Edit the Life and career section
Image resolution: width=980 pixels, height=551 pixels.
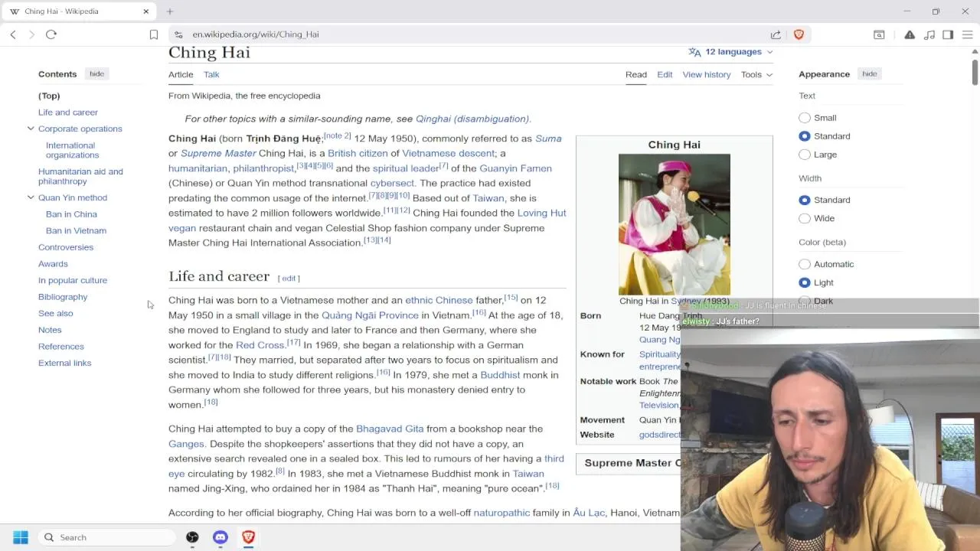pos(289,279)
